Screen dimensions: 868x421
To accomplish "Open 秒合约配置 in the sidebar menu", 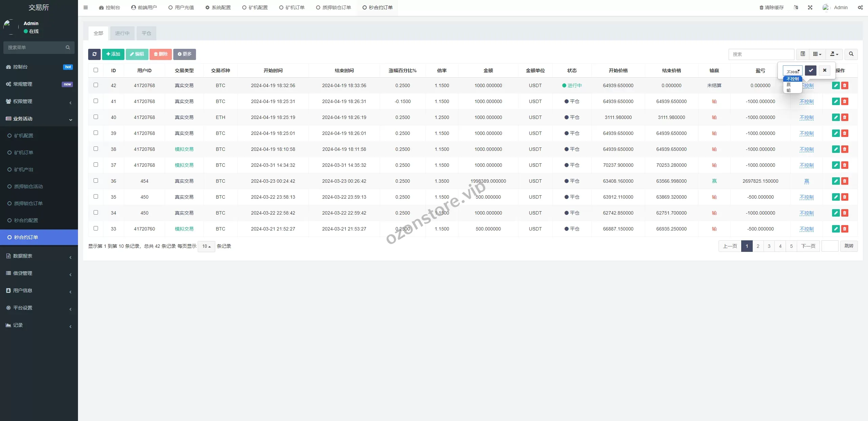I will point(26,220).
